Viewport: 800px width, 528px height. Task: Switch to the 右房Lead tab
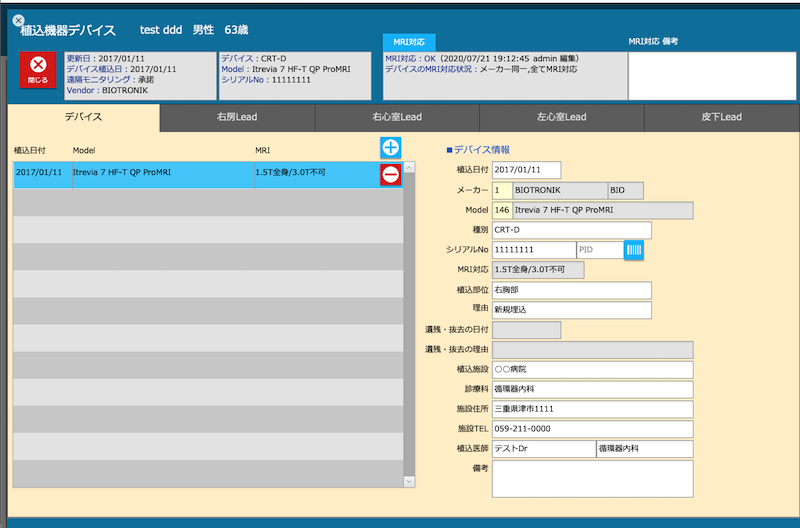[237, 117]
